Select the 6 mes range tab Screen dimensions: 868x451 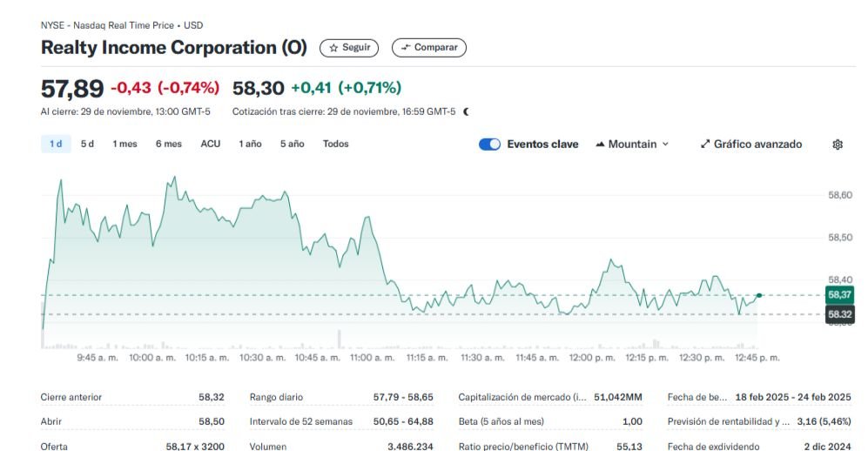[169, 144]
